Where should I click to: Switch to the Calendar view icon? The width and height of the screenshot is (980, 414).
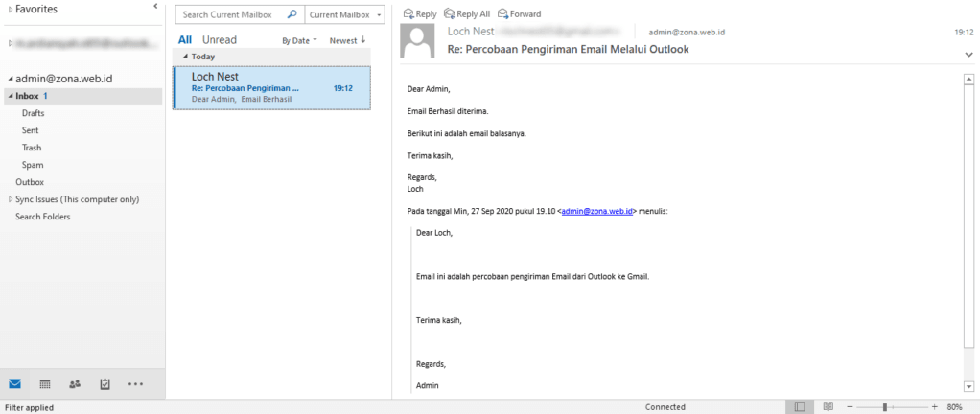tap(45, 384)
